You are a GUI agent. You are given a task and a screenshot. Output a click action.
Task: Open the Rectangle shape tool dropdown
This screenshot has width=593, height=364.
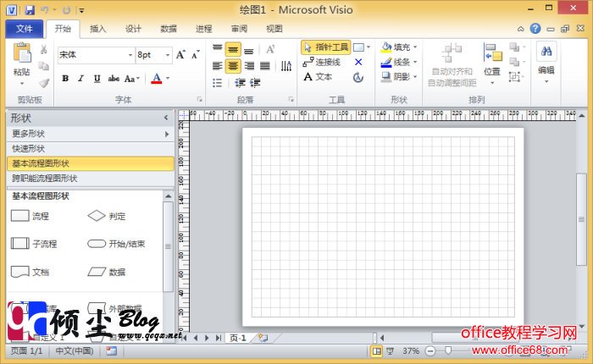coord(369,47)
